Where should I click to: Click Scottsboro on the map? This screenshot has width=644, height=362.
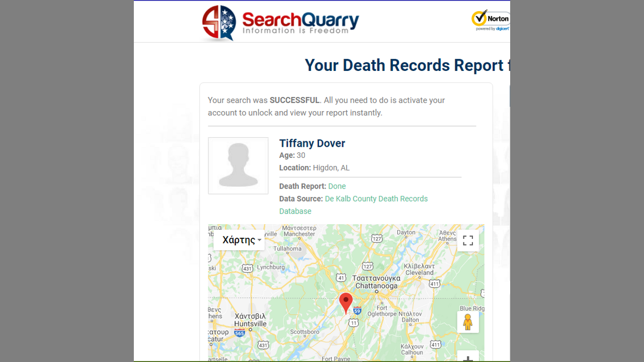tap(304, 332)
